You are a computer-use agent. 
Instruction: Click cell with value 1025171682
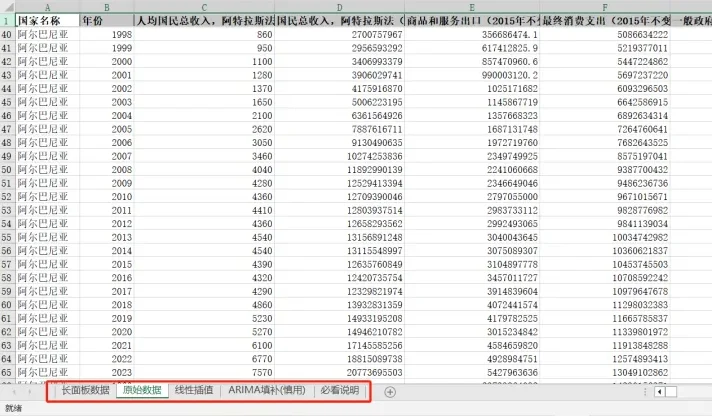tap(472, 89)
